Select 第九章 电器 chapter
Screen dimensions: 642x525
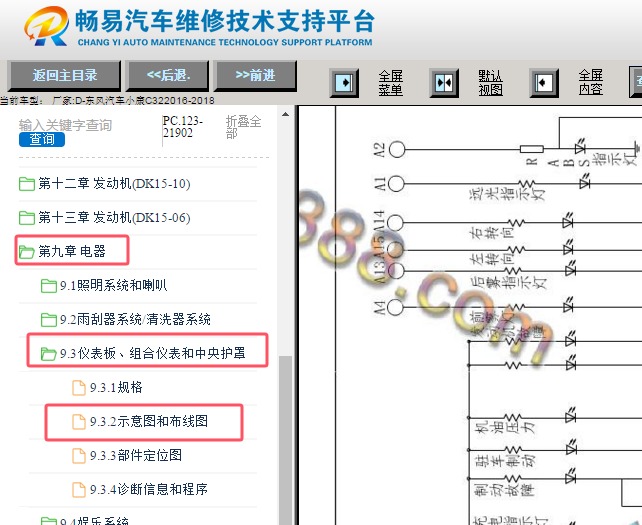72,251
